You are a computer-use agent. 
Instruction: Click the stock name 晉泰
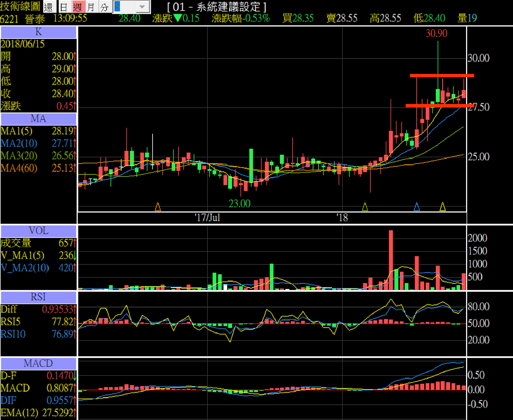pos(35,19)
